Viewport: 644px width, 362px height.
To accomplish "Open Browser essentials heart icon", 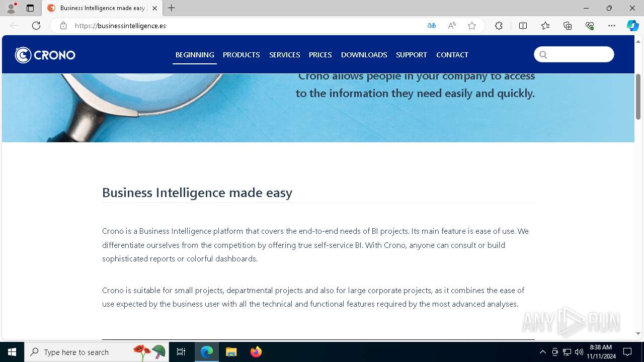I will coord(590,26).
